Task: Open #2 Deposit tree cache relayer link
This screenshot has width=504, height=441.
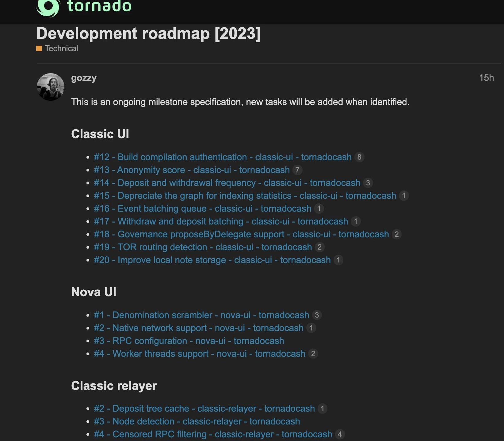Action: [x=204, y=409]
